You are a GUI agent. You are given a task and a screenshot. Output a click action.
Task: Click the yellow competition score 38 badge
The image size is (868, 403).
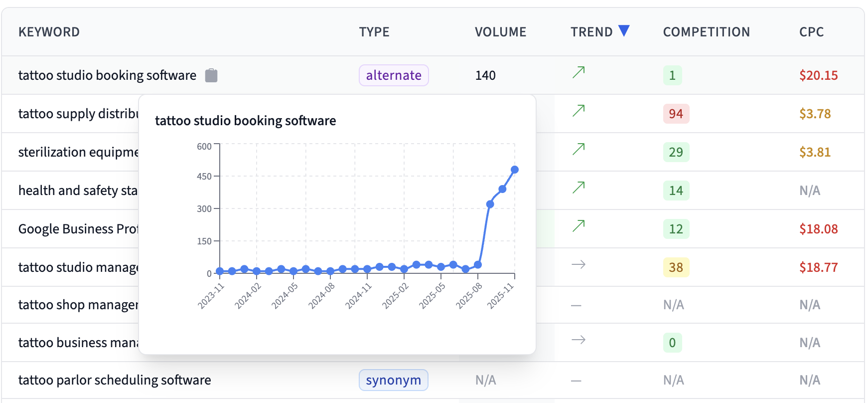pos(676,267)
